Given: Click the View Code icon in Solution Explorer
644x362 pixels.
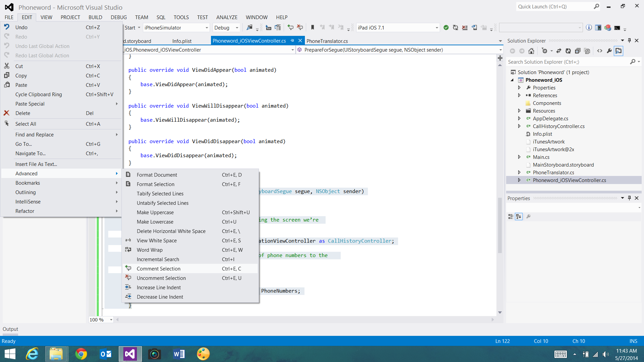Looking at the screenshot, I should (600, 51).
